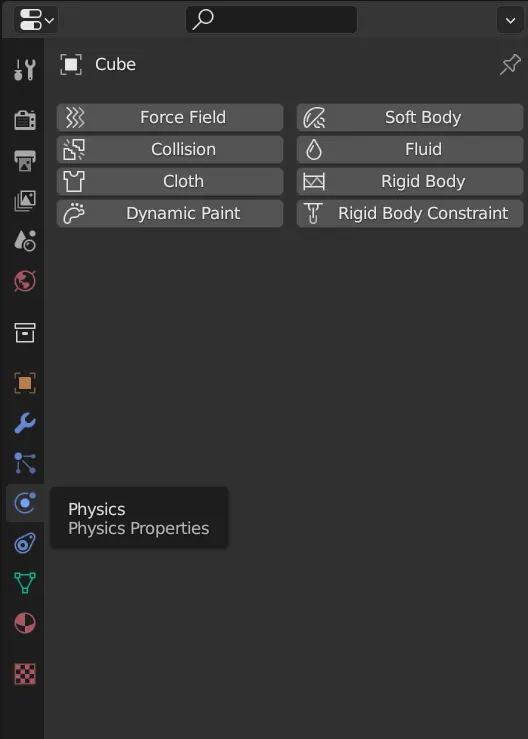Viewport: 528px width, 739px height.
Task: Open the Collection properties tab
Action: coord(25,333)
